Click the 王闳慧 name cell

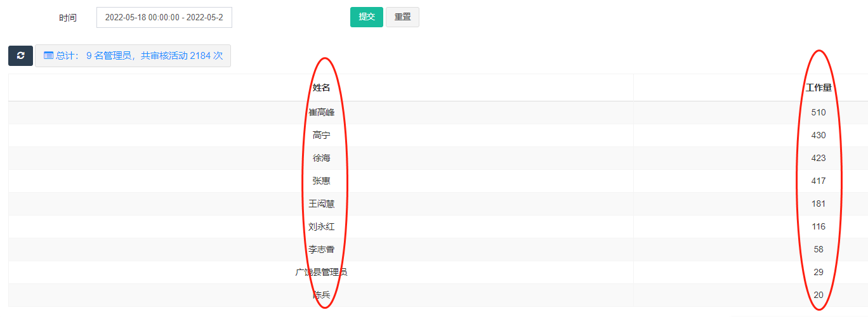pos(321,204)
